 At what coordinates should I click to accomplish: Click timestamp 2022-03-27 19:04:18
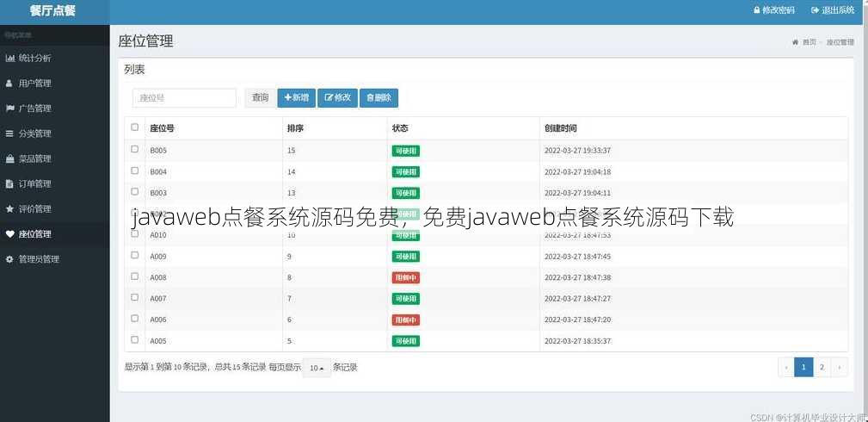[x=577, y=172]
